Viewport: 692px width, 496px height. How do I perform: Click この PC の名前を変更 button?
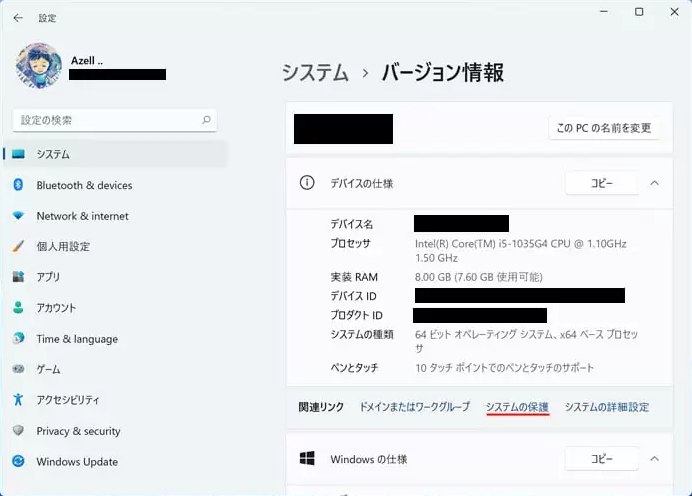(x=604, y=128)
